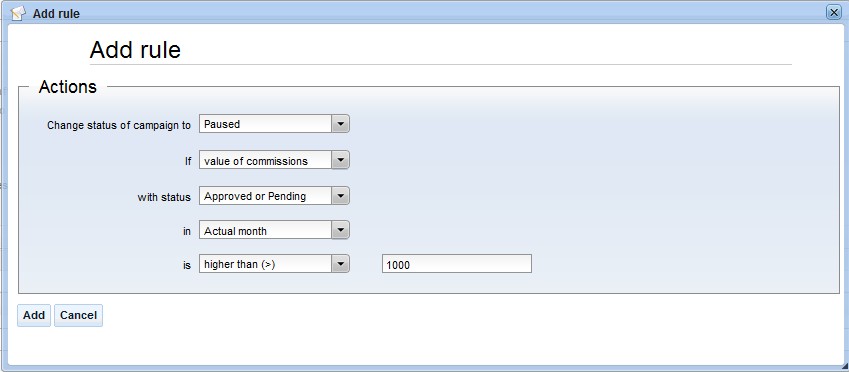Expand the Approved or Pending dropdown arrow
The width and height of the screenshot is (849, 372).
340,196
